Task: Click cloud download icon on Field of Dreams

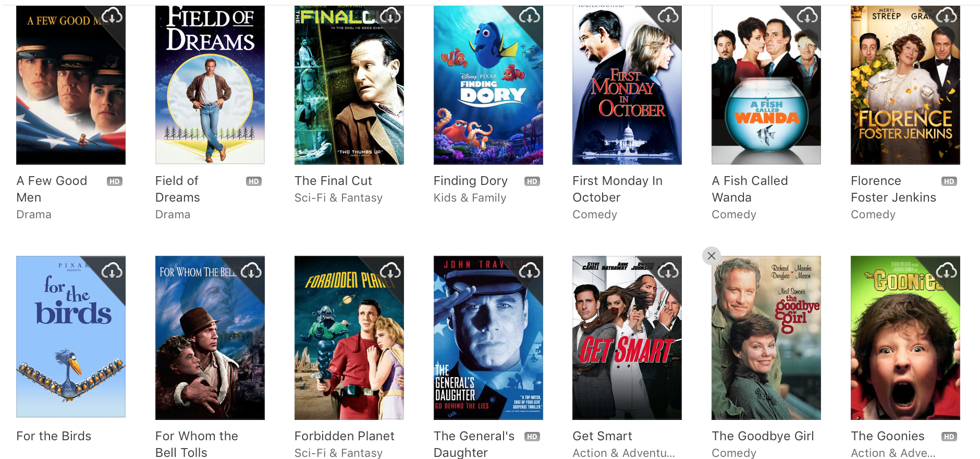Action: (x=251, y=16)
